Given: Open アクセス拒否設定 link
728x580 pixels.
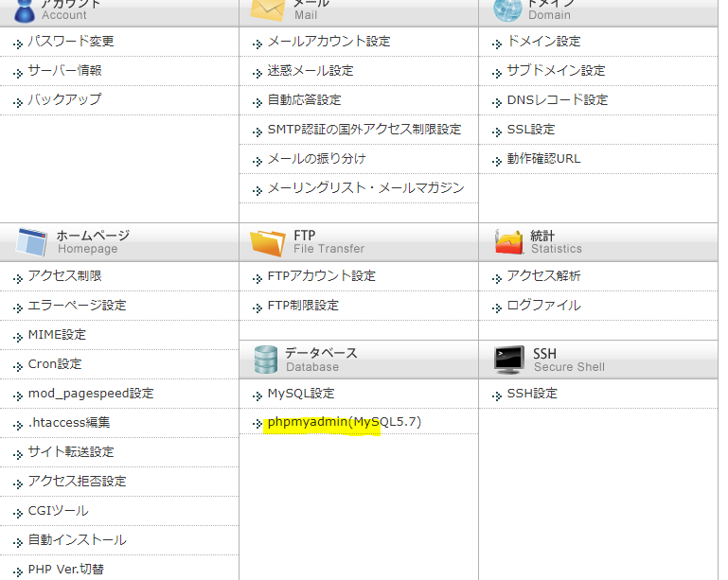Looking at the screenshot, I should click(77, 482).
